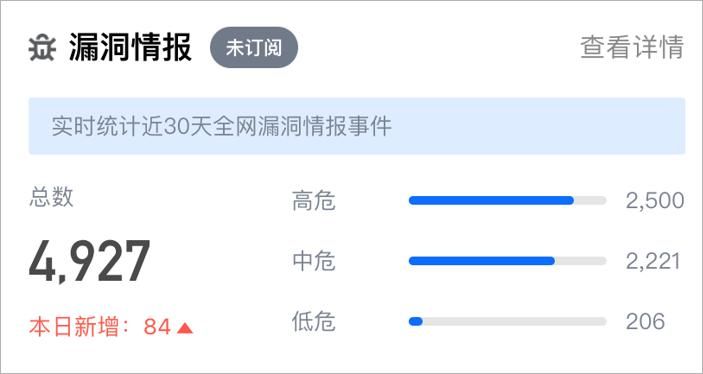Click the 2,500 high-risk count
Screen dimensions: 703x374
point(655,201)
